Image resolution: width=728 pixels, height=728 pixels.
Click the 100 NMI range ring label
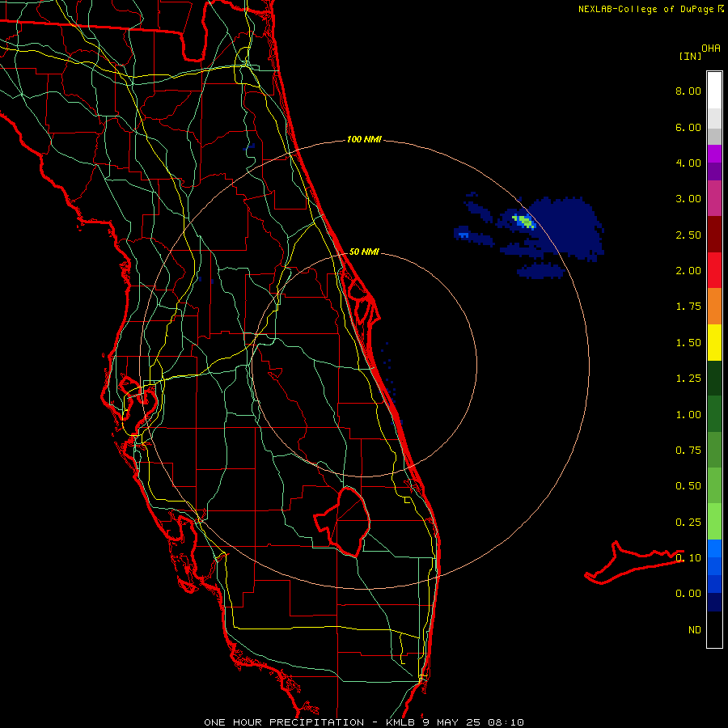click(x=364, y=139)
